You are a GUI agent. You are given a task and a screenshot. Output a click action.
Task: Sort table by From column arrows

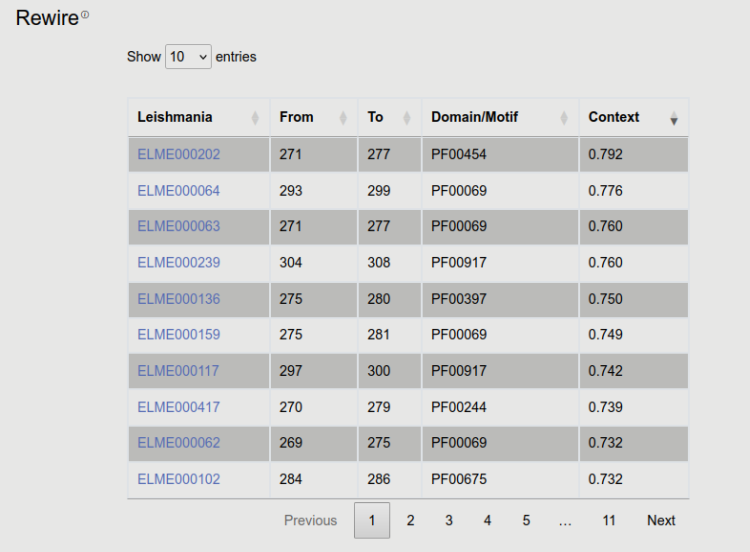(344, 118)
